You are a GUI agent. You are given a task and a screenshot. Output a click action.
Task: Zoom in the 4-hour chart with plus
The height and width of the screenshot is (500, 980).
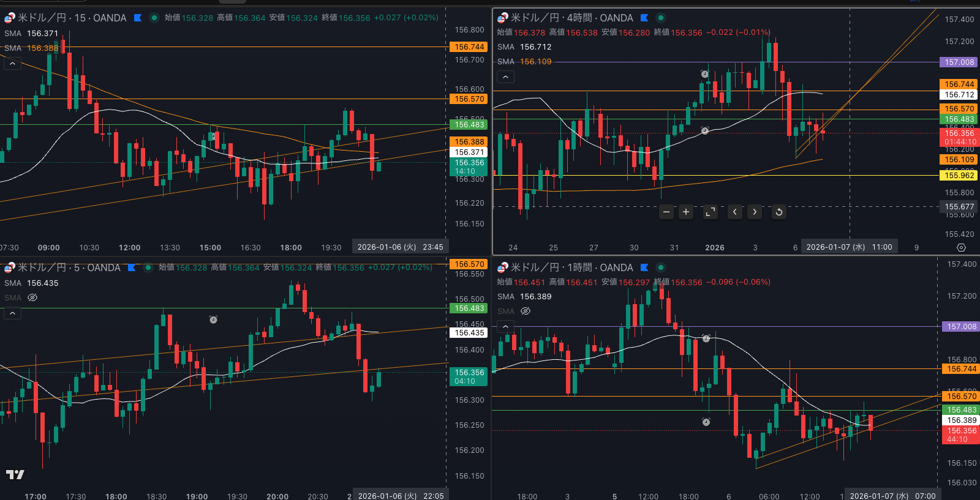(x=686, y=212)
